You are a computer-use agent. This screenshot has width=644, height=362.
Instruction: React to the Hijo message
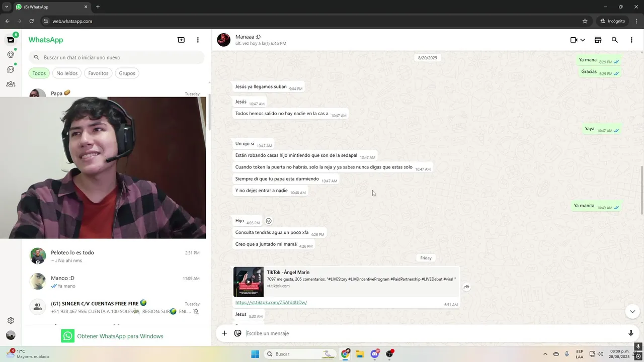pos(269,221)
